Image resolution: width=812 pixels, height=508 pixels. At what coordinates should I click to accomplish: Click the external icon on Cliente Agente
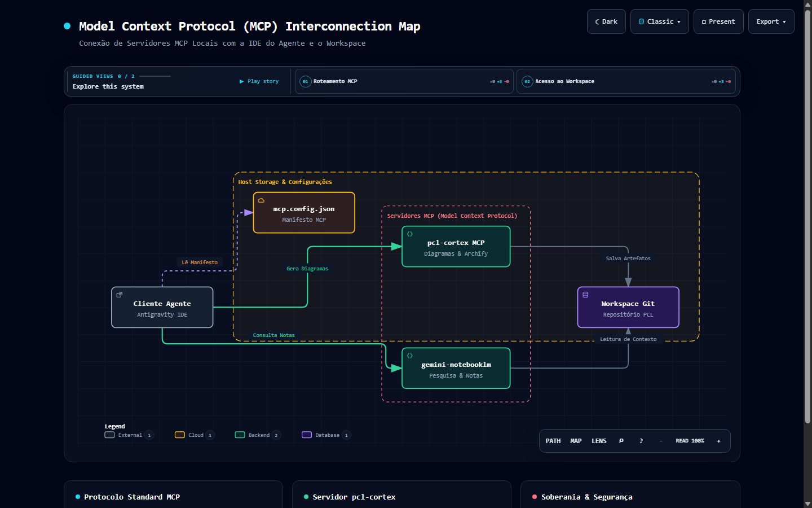119,295
